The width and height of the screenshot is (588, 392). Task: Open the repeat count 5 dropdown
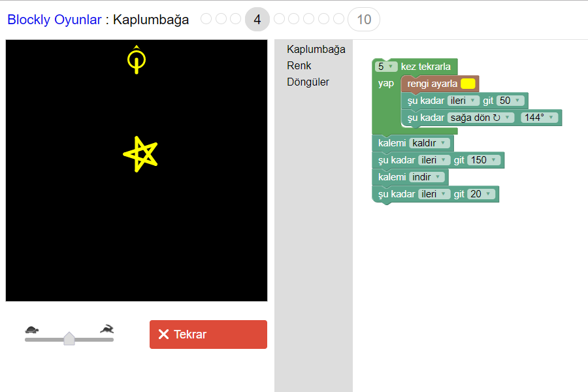coord(385,67)
